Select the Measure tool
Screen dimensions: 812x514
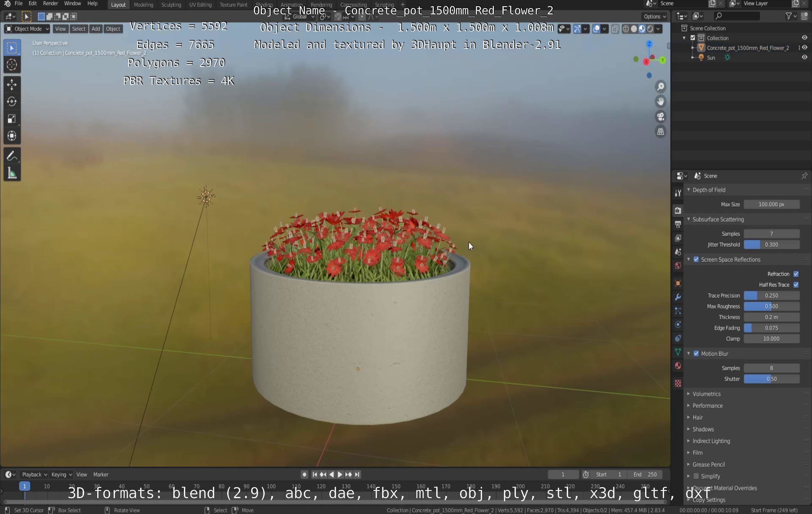(x=12, y=173)
